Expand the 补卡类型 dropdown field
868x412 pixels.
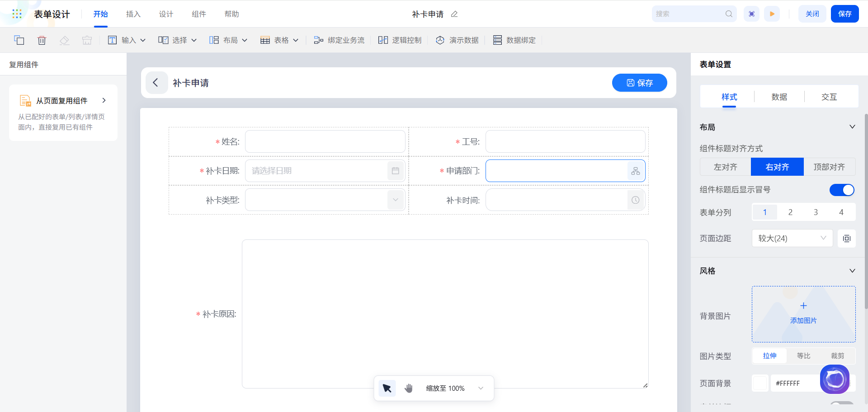pos(395,200)
